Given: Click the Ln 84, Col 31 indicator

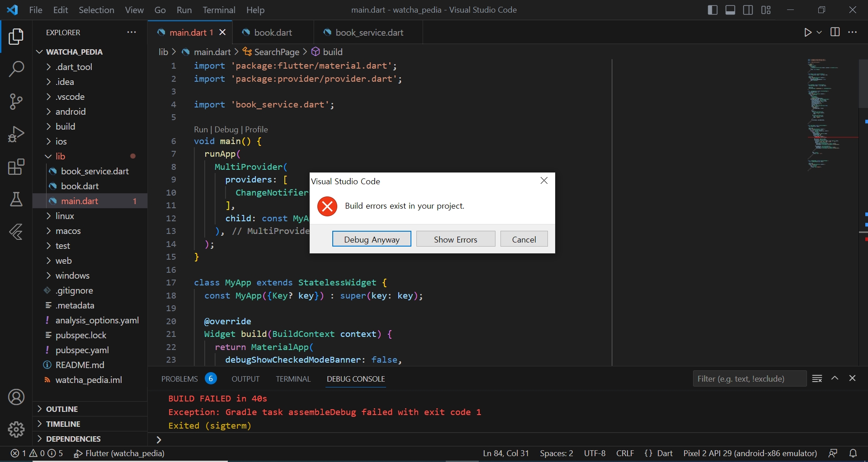Looking at the screenshot, I should point(506,453).
